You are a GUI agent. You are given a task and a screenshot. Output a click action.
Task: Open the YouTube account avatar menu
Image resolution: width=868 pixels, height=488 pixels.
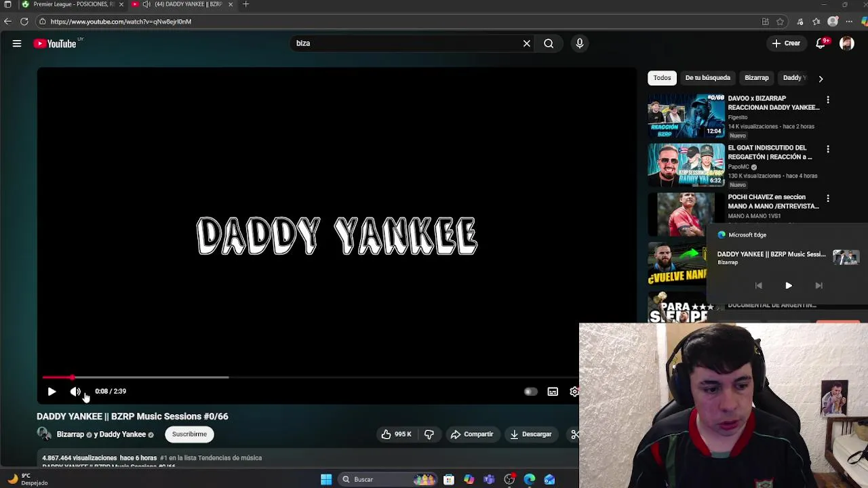coord(846,43)
